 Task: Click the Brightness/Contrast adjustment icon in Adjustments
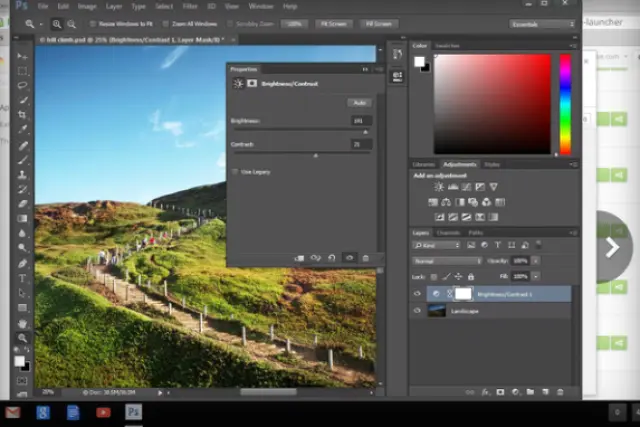pos(438,187)
